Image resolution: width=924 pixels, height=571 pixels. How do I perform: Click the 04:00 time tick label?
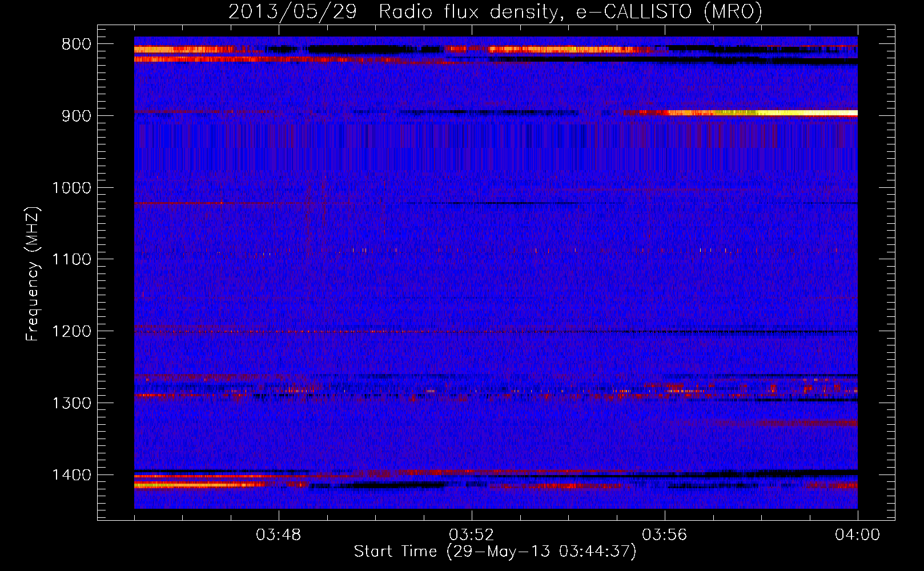tap(858, 535)
